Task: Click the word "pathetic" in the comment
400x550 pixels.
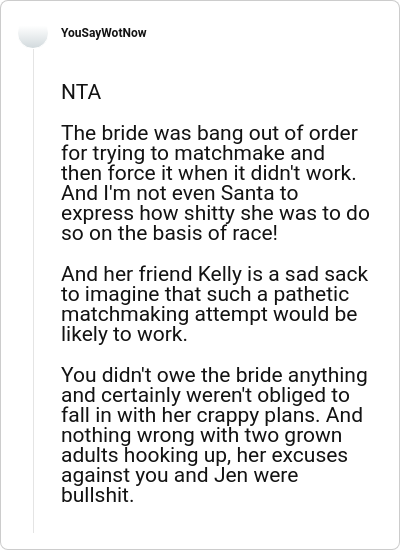Action: pyautogui.click(x=311, y=294)
